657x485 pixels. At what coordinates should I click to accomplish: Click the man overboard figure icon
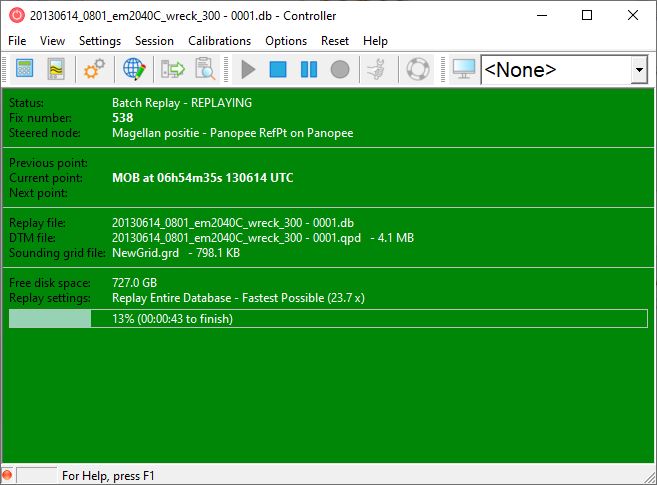[378, 70]
